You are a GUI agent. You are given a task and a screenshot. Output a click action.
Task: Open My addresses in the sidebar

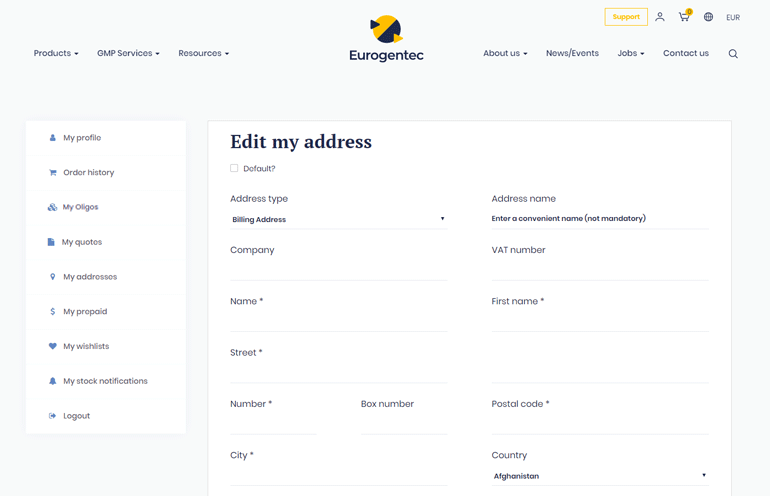click(x=90, y=277)
